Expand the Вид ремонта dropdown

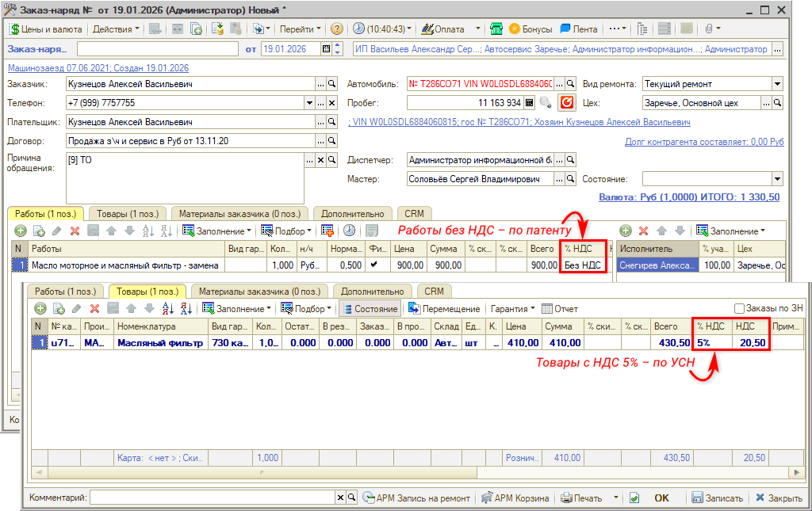point(776,84)
